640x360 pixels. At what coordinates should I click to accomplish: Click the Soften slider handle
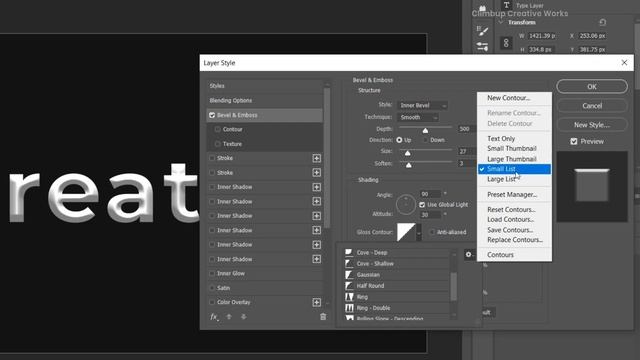[x=409, y=165]
